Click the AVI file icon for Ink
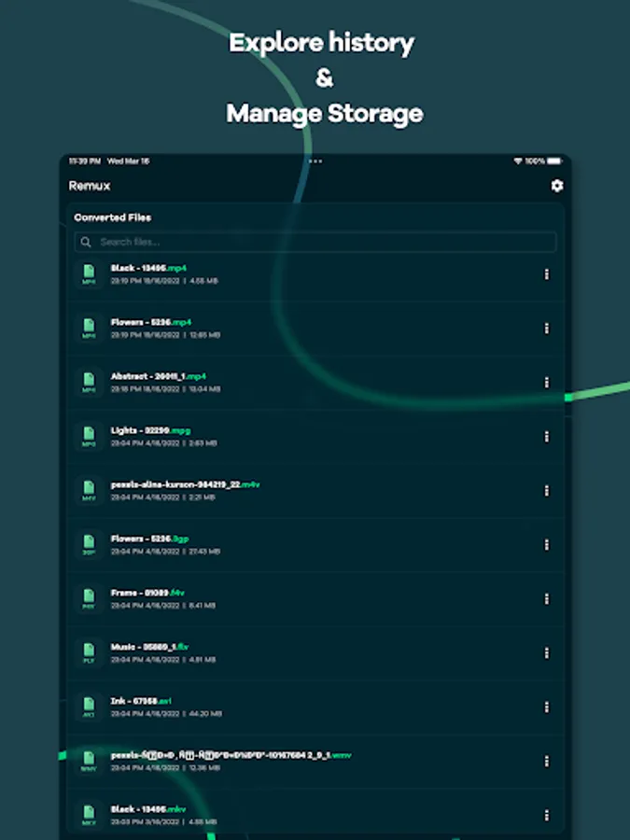Image resolution: width=630 pixels, height=840 pixels. [x=89, y=707]
